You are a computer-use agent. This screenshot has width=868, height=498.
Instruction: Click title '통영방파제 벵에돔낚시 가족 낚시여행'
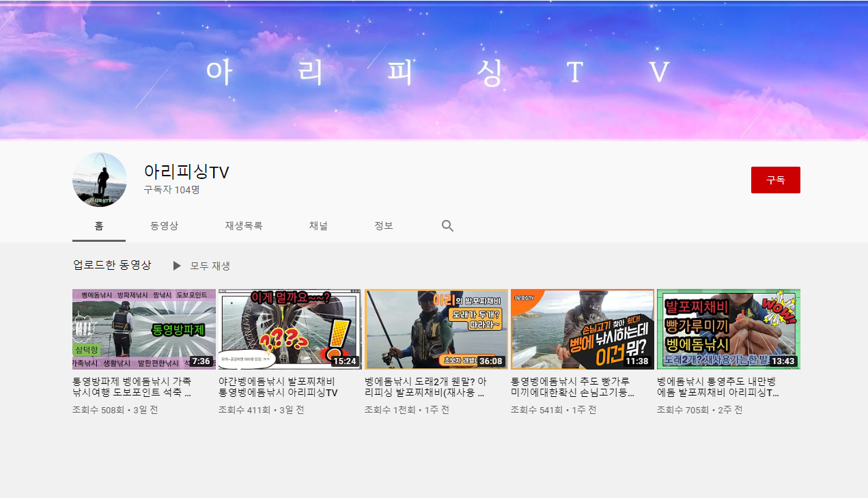pos(132,387)
